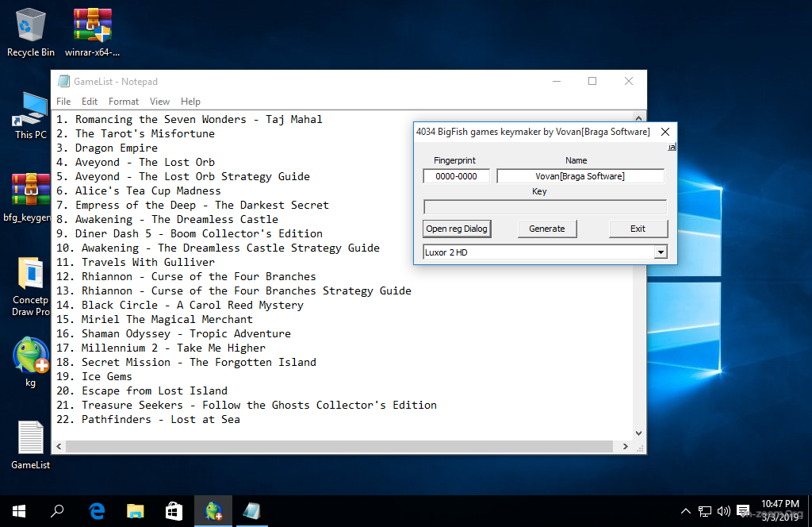Click line '12. Rhiannon - Curse of the Four Branches'

pos(186,277)
